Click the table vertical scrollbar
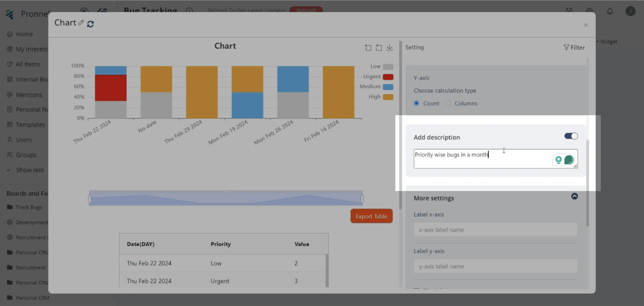Image resolution: width=644 pixels, height=306 pixels. 327,270
